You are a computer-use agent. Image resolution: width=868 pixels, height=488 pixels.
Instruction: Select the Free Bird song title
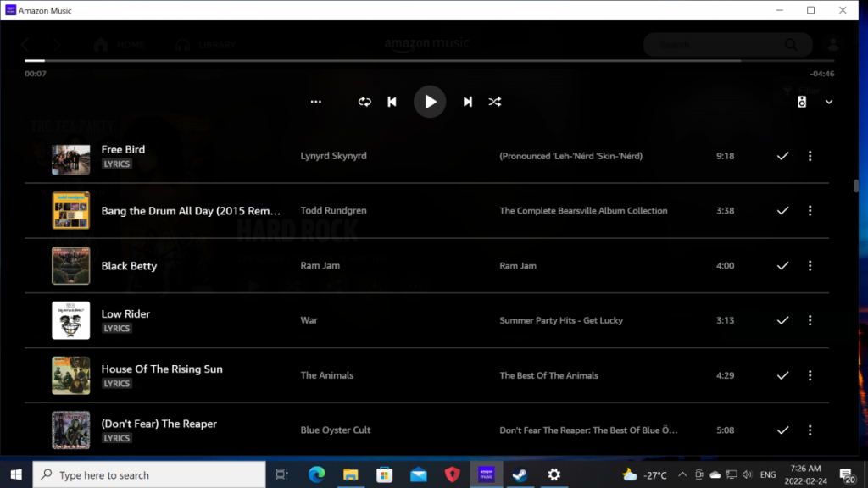(123, 149)
